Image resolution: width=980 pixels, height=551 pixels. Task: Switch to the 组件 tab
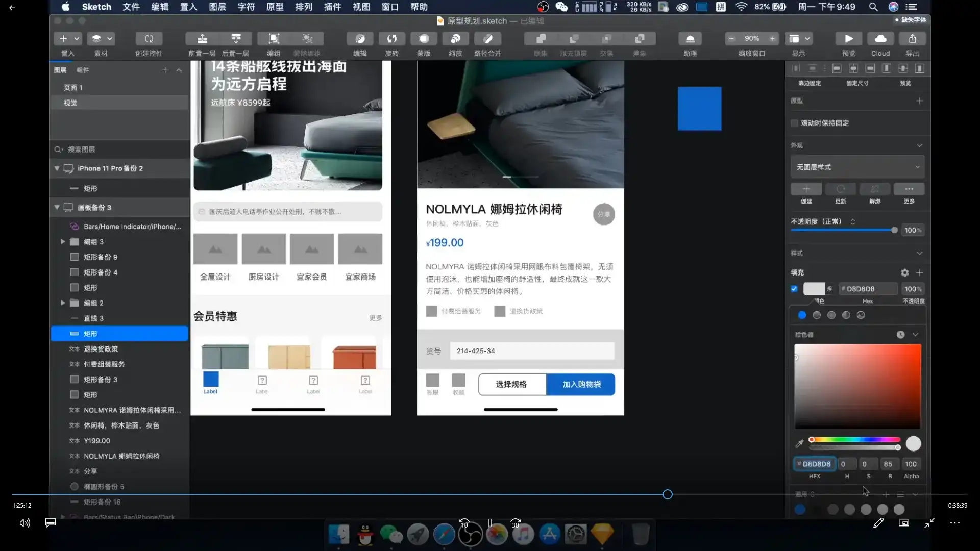tap(83, 70)
